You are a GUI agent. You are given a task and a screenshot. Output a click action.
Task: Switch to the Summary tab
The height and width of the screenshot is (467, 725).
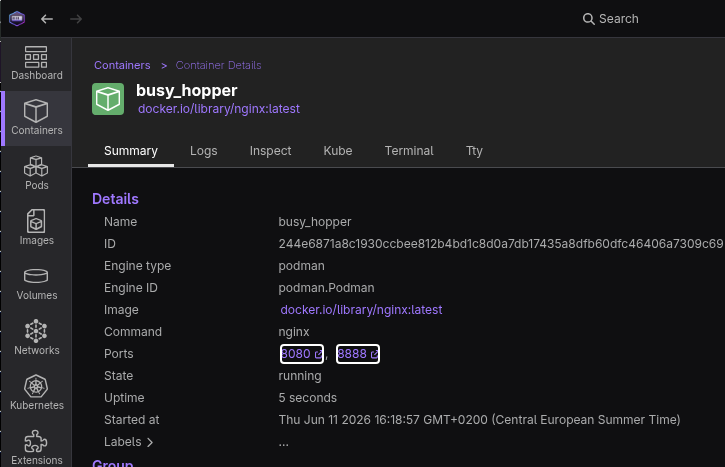131,151
